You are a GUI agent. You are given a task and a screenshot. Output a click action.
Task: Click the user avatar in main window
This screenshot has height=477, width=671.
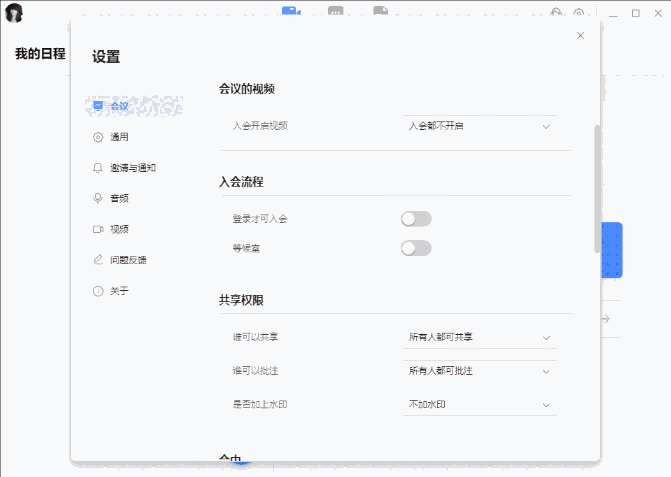click(14, 13)
